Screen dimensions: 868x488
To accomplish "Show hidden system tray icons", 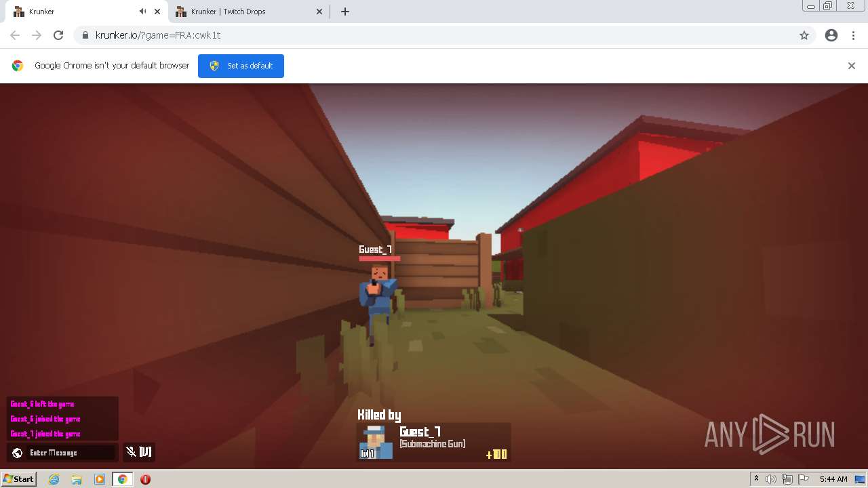I will coord(756,479).
